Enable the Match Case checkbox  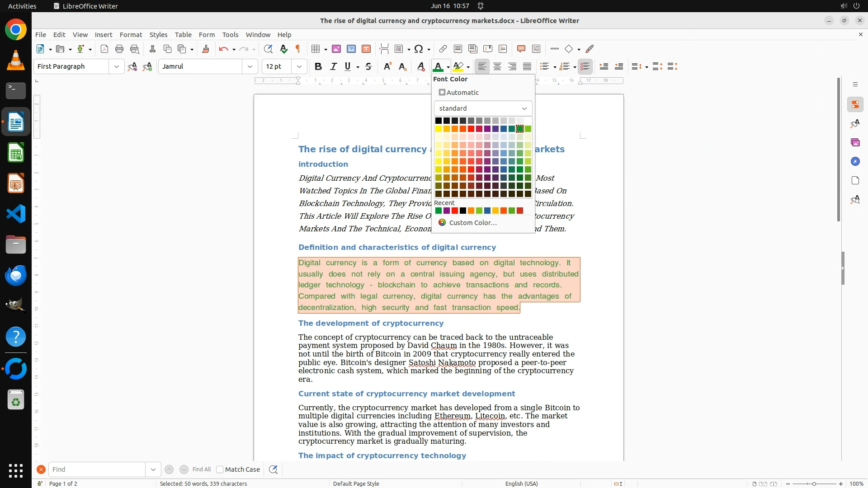click(220, 469)
